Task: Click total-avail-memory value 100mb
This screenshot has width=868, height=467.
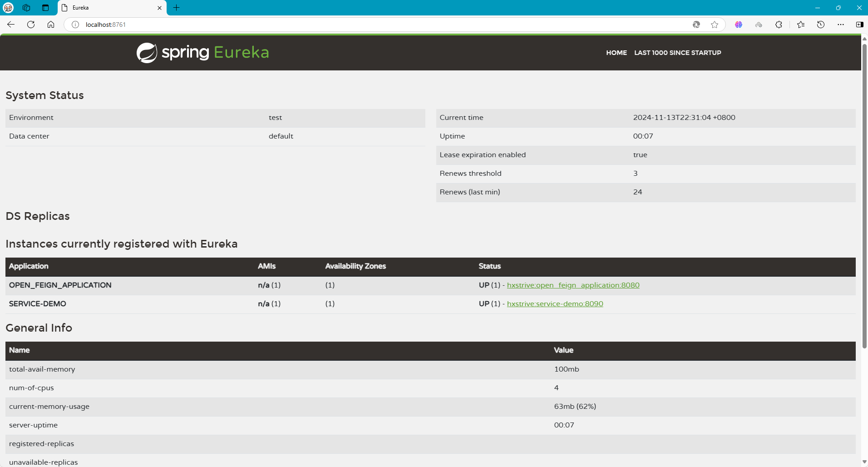Action: (567, 369)
